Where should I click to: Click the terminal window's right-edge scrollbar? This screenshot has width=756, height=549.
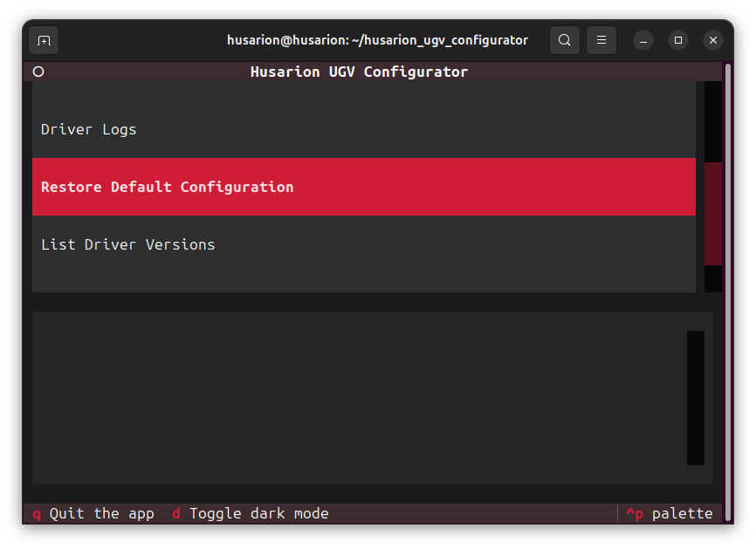click(x=728, y=288)
